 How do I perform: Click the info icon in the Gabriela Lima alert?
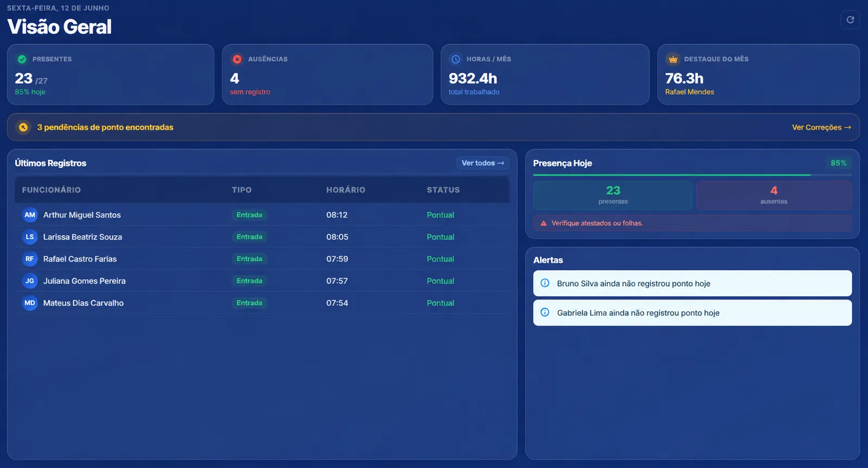[545, 312]
